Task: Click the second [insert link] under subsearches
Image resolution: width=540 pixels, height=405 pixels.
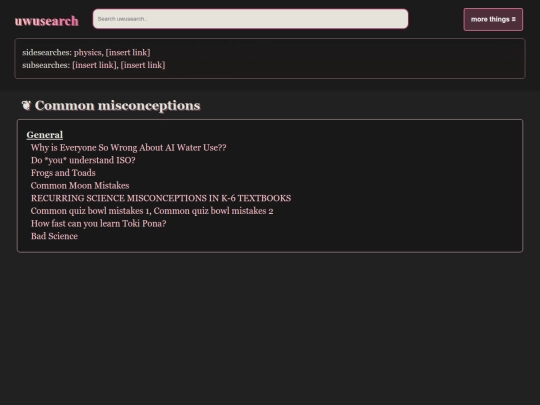Action: (143, 65)
